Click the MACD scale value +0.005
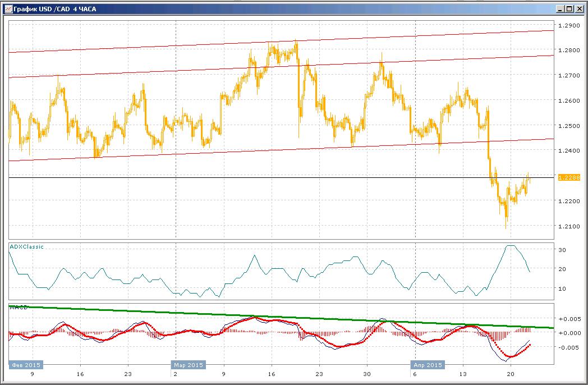Screen dimensions: 588x385 [x=569, y=319]
